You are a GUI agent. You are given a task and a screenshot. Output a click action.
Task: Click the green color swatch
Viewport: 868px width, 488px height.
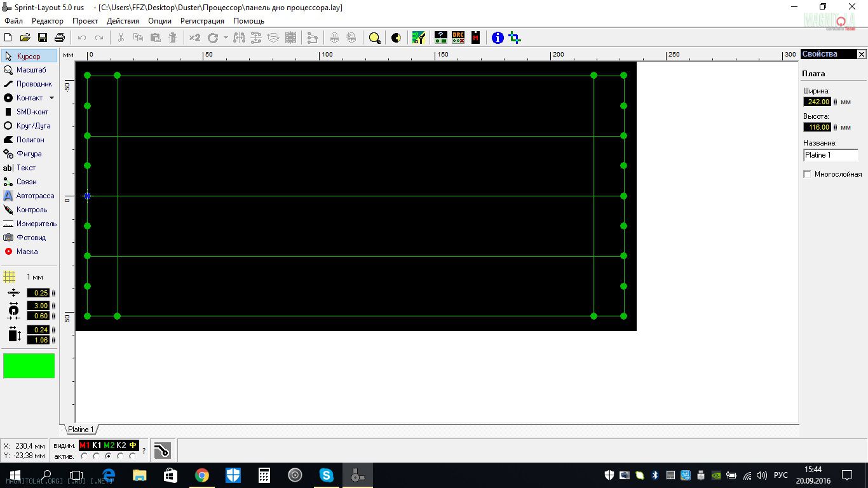tap(29, 366)
